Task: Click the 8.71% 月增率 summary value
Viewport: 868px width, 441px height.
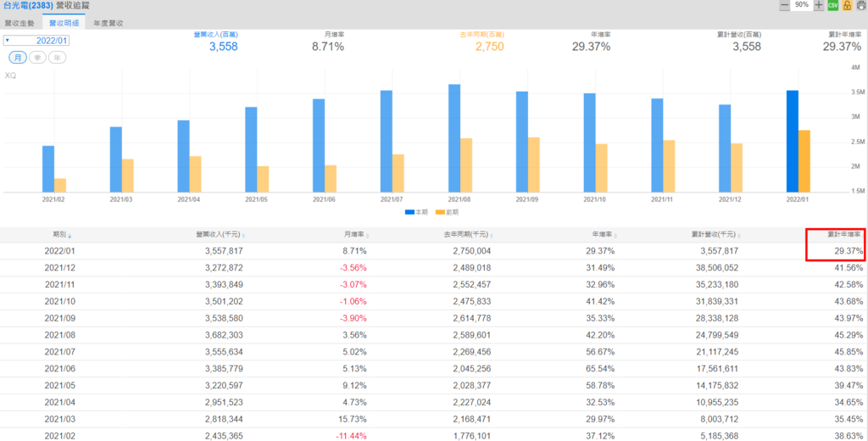Action: tap(328, 47)
